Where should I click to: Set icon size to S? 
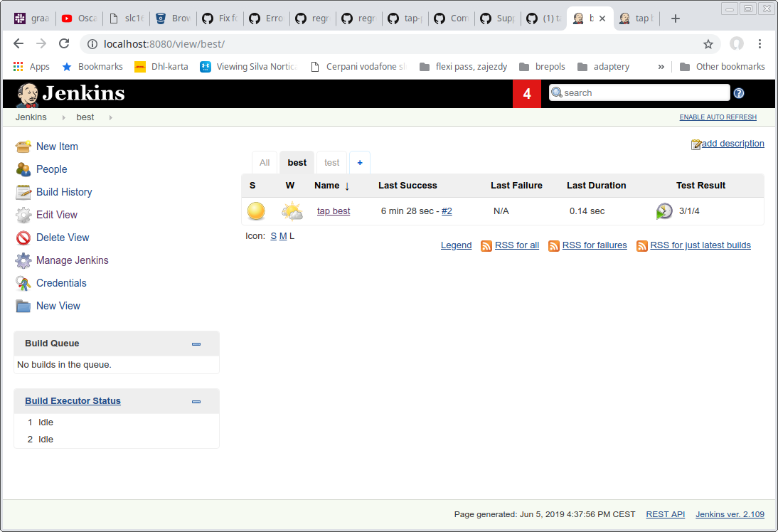pos(273,236)
